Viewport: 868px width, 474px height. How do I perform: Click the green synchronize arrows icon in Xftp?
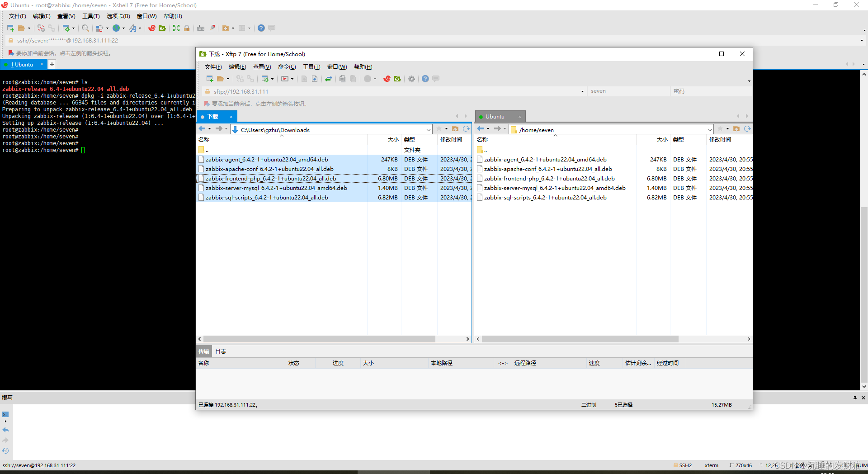click(x=329, y=79)
